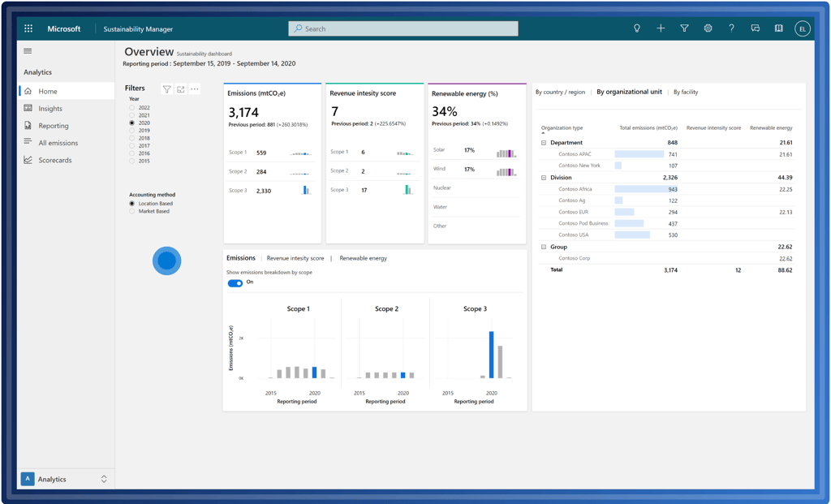The width and height of the screenshot is (831, 504).
Task: Click the Scorecards chart icon in sidebar
Action: (x=28, y=160)
